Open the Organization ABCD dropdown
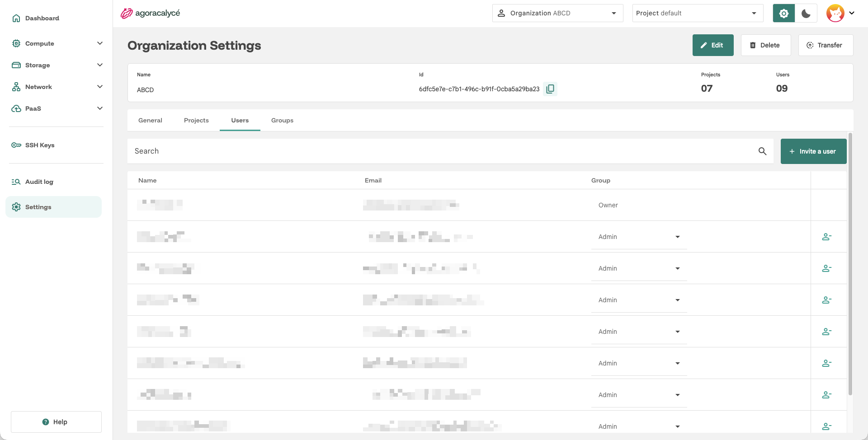The width and height of the screenshot is (868, 440). 557,13
